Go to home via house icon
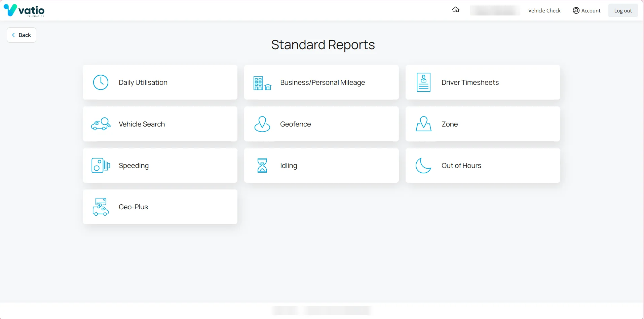The width and height of the screenshot is (644, 319). 456,9
